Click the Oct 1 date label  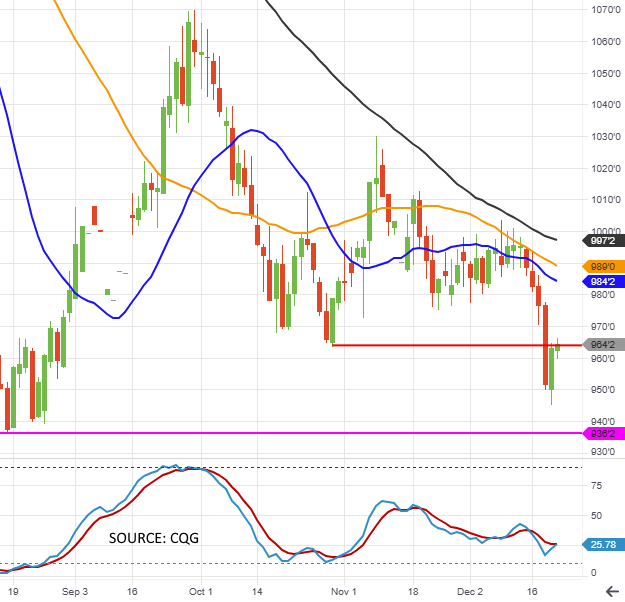200,592
